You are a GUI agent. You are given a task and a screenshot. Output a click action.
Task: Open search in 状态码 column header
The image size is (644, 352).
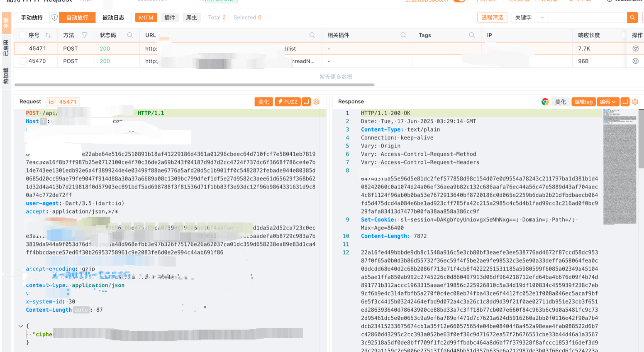130,35
